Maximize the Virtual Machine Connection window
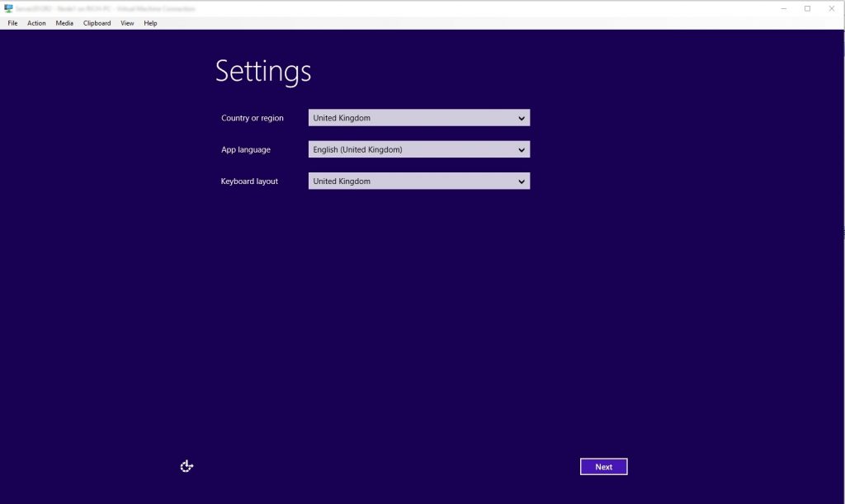The image size is (845, 504). tap(807, 7)
